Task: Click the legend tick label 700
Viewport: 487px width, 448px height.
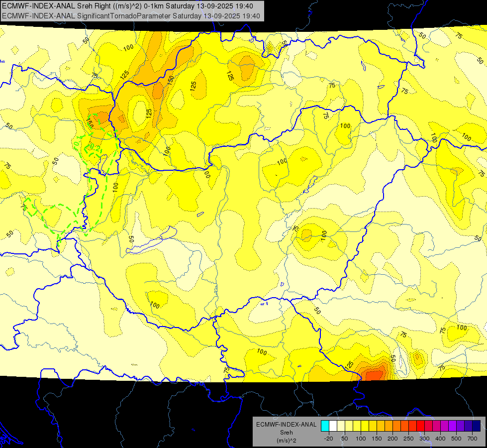Action: 473,439
